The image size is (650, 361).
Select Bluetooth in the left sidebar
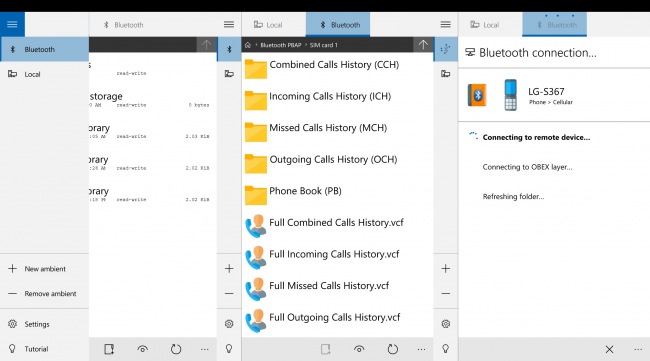click(44, 49)
